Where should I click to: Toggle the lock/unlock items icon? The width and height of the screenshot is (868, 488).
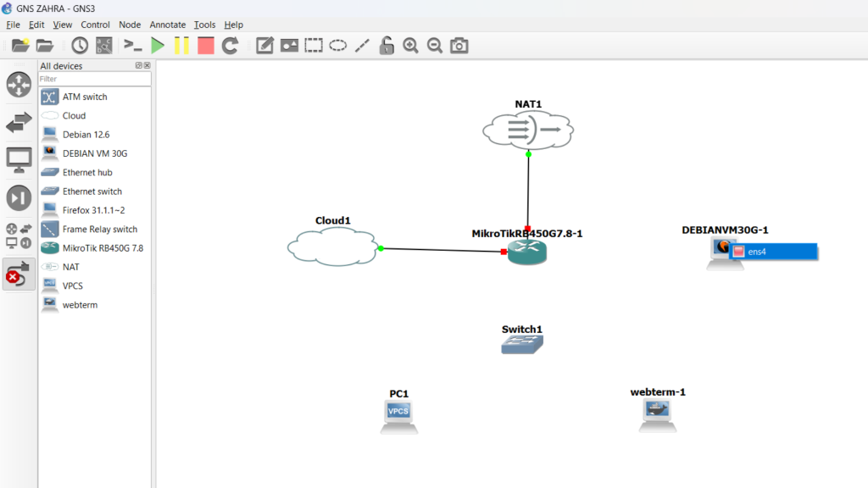[x=387, y=46]
